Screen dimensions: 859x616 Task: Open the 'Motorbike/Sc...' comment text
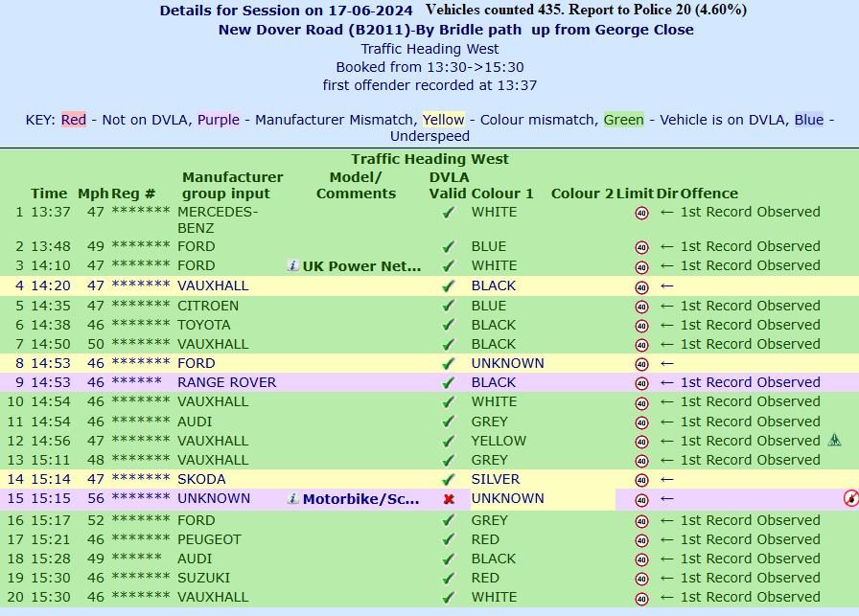pyautogui.click(x=361, y=499)
